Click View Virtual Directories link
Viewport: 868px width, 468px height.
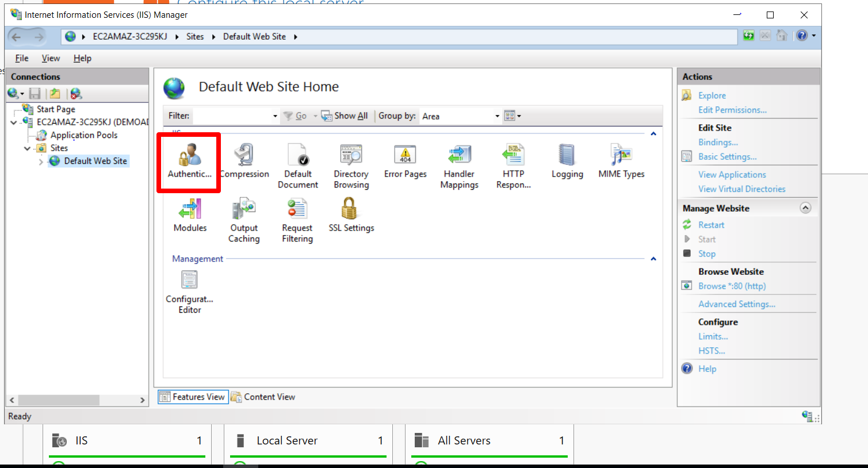[741, 189]
